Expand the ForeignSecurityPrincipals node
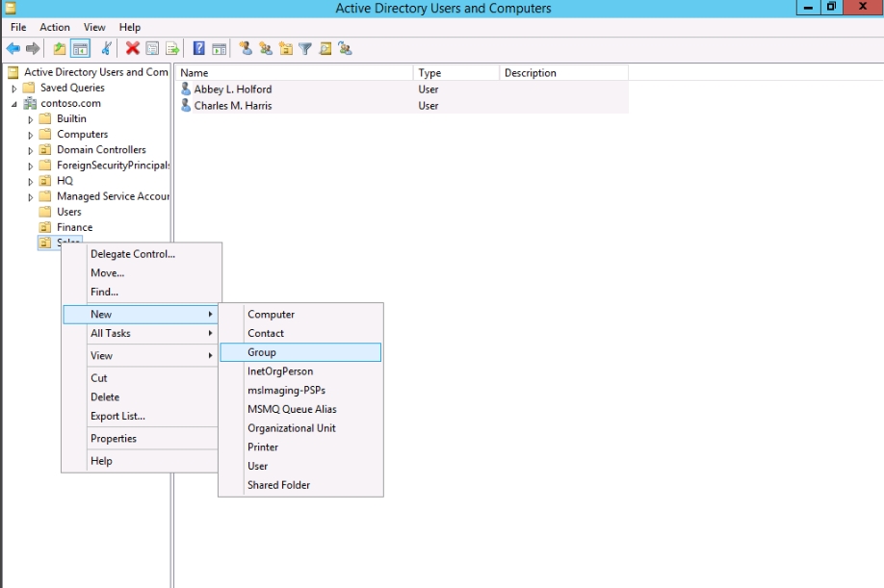 (x=31, y=166)
